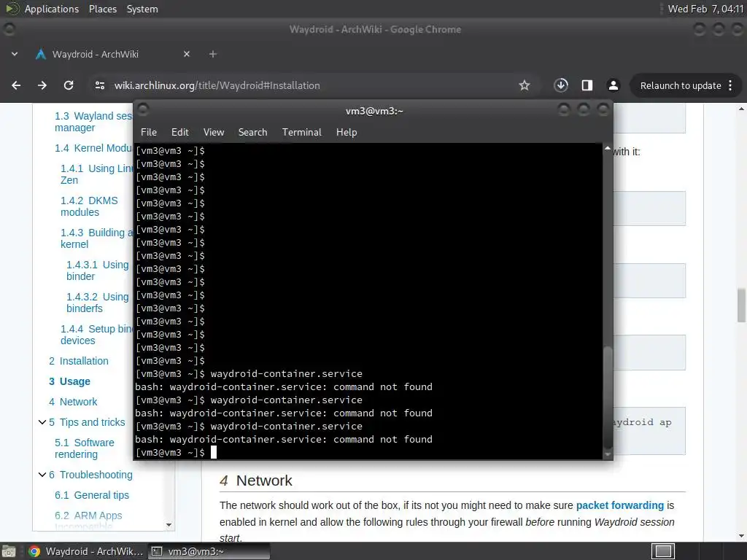Go to 1.4.4 Setup binder devices section

click(97, 335)
